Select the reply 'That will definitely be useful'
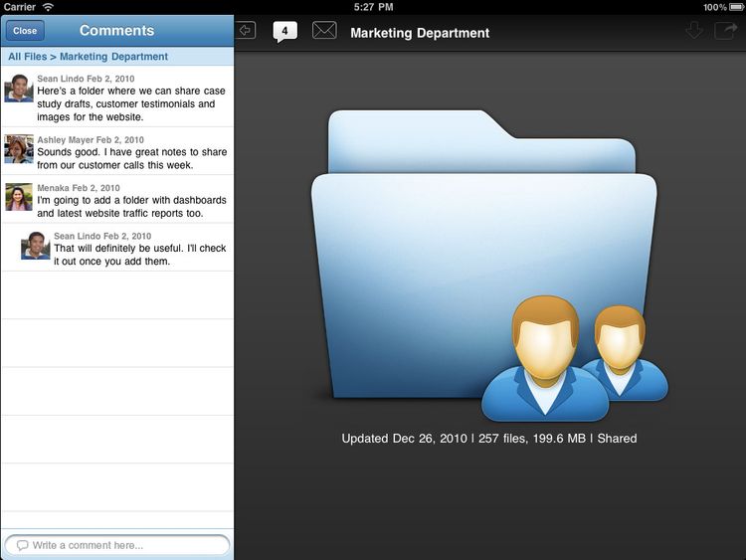Screen dimensions: 746x560 139,255
